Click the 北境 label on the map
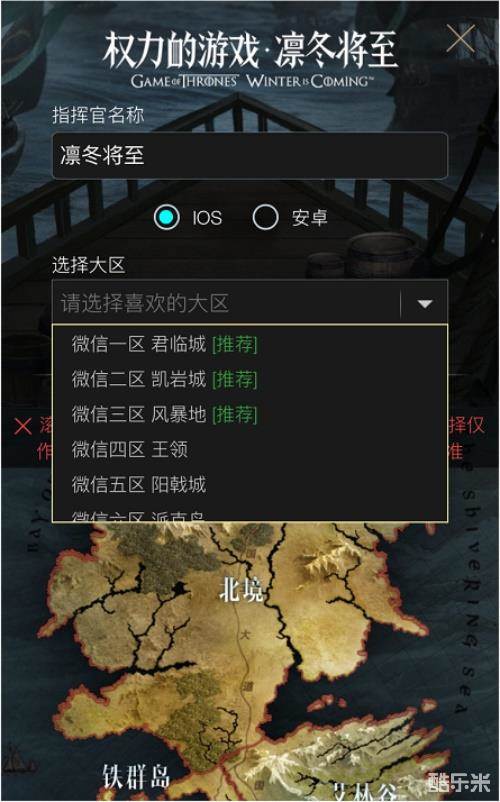 click(x=241, y=589)
